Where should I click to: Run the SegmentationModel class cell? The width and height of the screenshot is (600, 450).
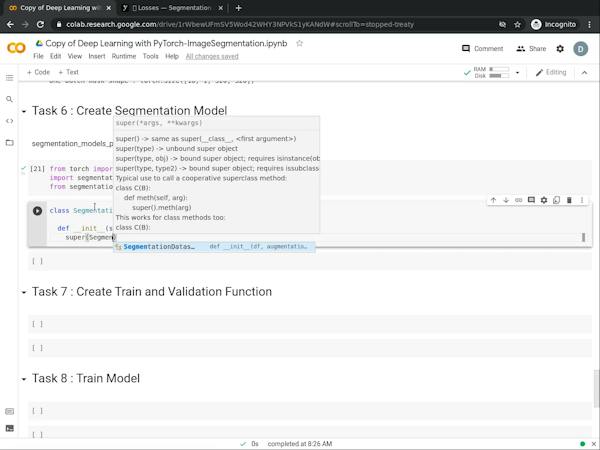tap(37, 211)
